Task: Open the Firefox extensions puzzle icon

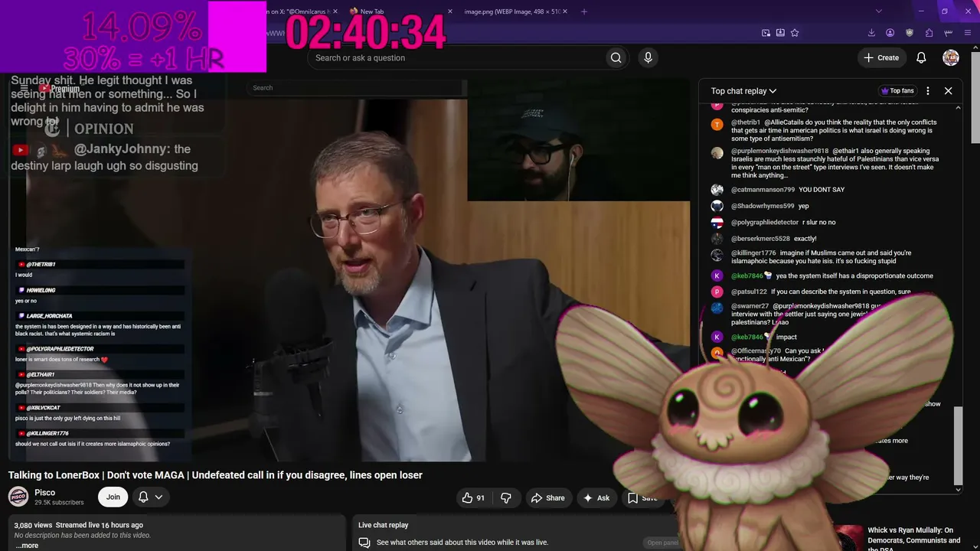Action: point(929,33)
